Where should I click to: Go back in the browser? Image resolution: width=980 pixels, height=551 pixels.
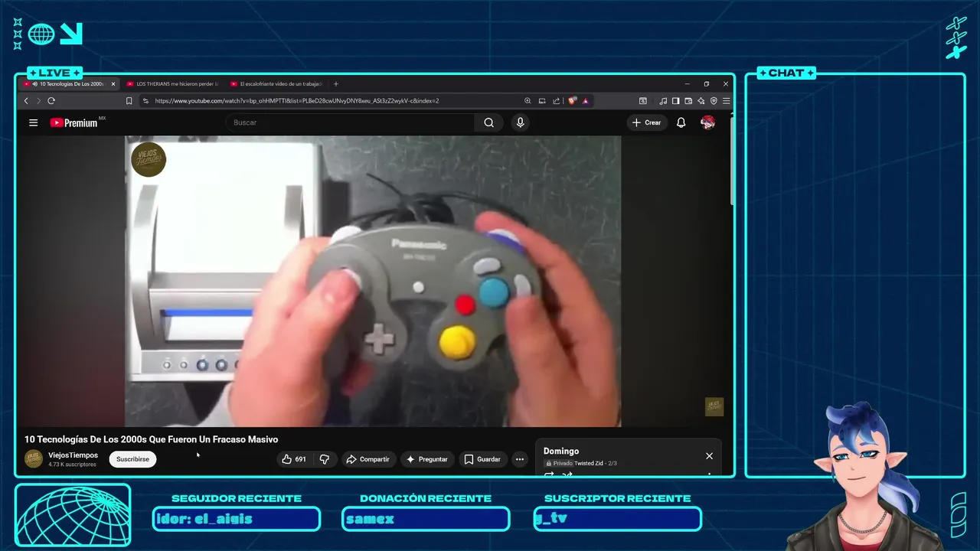pyautogui.click(x=26, y=101)
